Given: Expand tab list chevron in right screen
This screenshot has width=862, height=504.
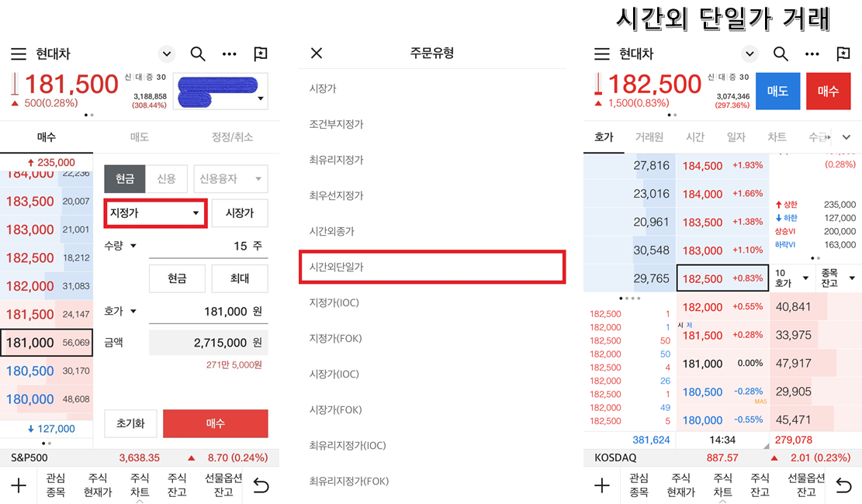Looking at the screenshot, I should 846,137.
